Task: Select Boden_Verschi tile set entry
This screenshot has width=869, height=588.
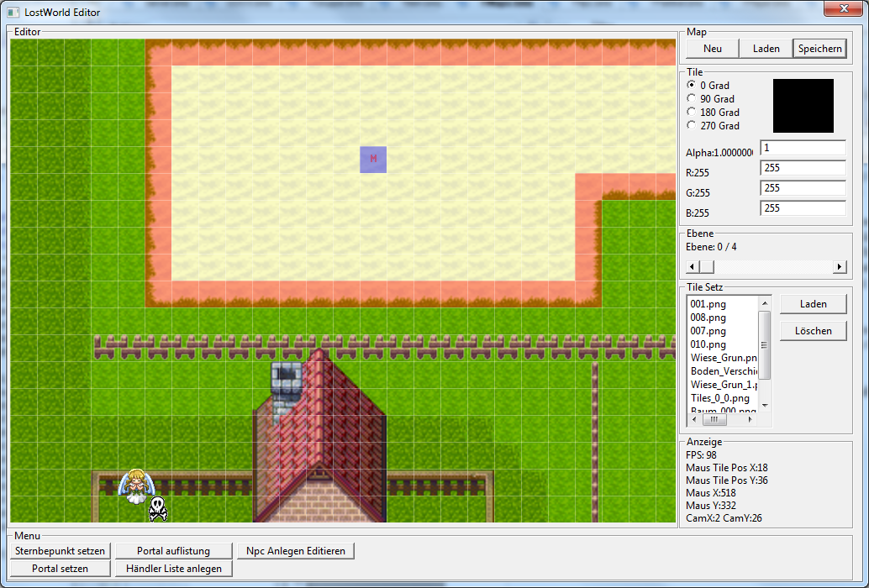Action: tap(724, 371)
